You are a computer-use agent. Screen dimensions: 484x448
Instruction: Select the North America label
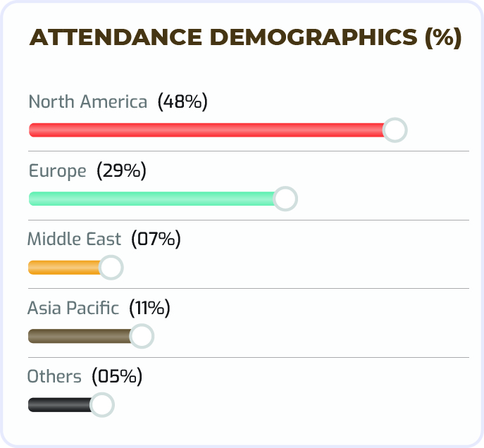tap(88, 101)
